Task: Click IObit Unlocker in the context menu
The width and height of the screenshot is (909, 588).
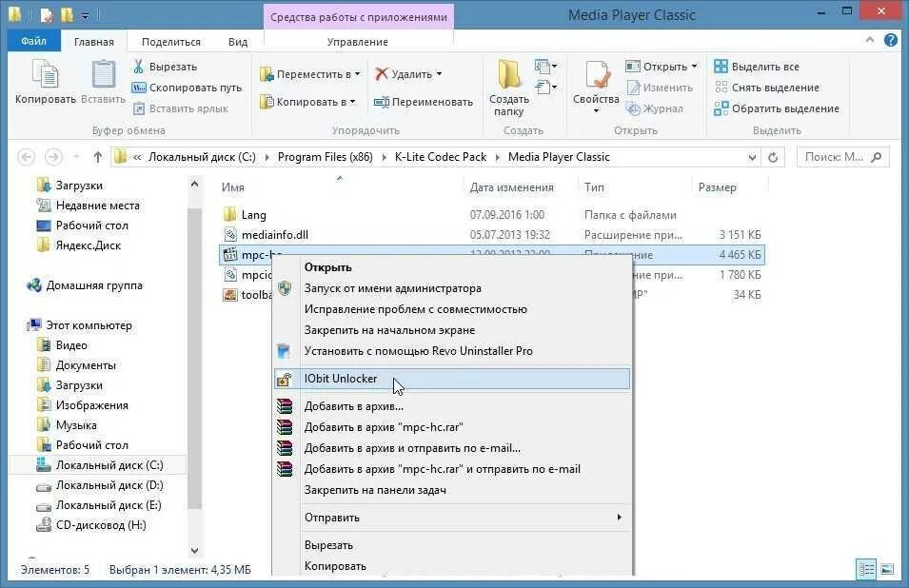Action: [x=451, y=379]
